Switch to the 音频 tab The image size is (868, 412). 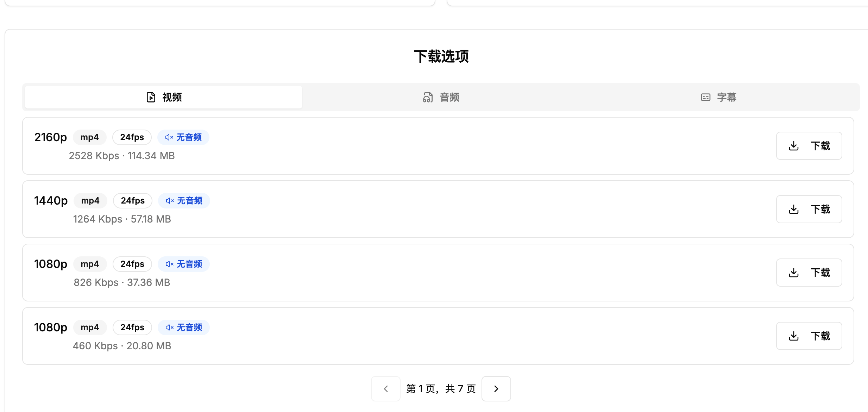pos(441,97)
